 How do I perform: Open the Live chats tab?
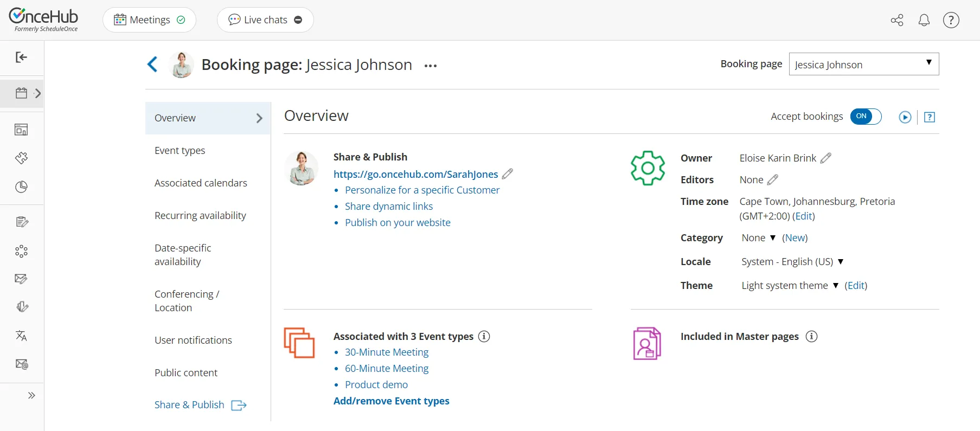(x=265, y=20)
